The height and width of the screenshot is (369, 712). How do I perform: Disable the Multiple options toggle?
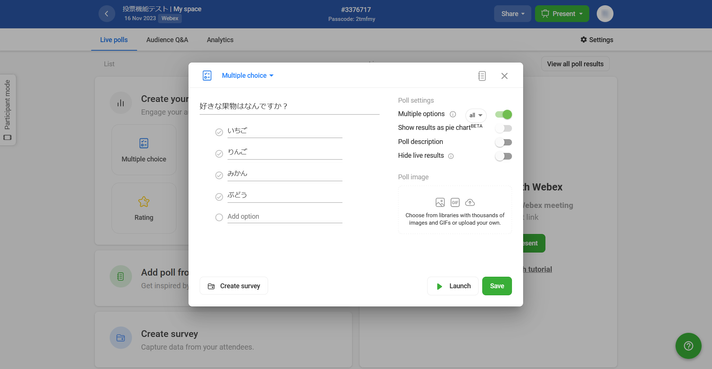(504, 114)
